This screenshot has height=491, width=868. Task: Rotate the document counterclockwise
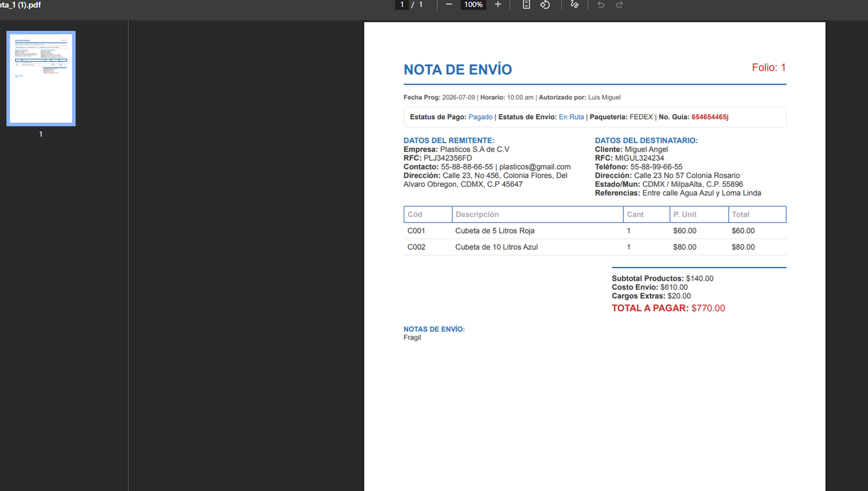[545, 5]
